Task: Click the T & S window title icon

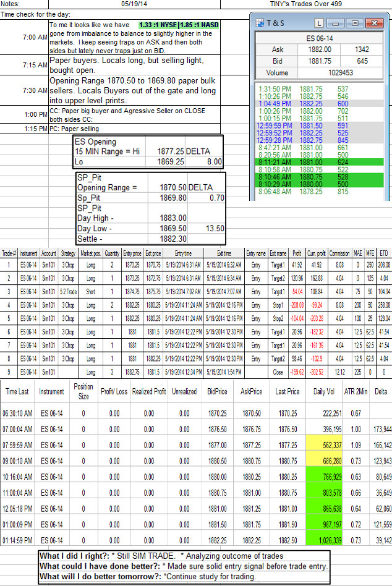Action: [x=260, y=23]
